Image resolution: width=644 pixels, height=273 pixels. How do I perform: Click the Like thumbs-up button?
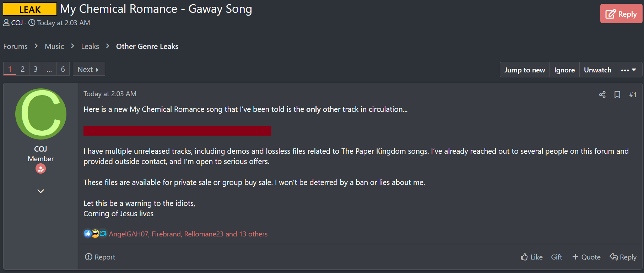pos(531,257)
